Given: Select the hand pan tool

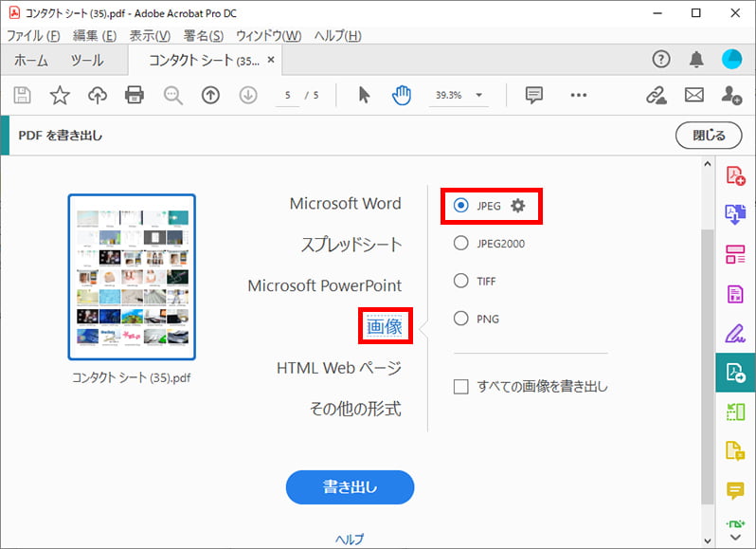Looking at the screenshot, I should coord(402,95).
